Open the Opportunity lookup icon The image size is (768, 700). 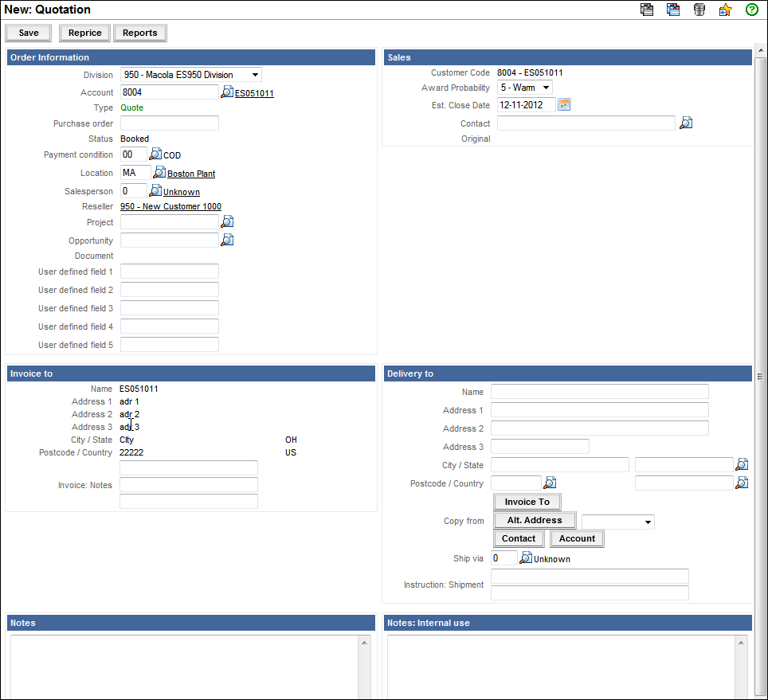(227, 240)
